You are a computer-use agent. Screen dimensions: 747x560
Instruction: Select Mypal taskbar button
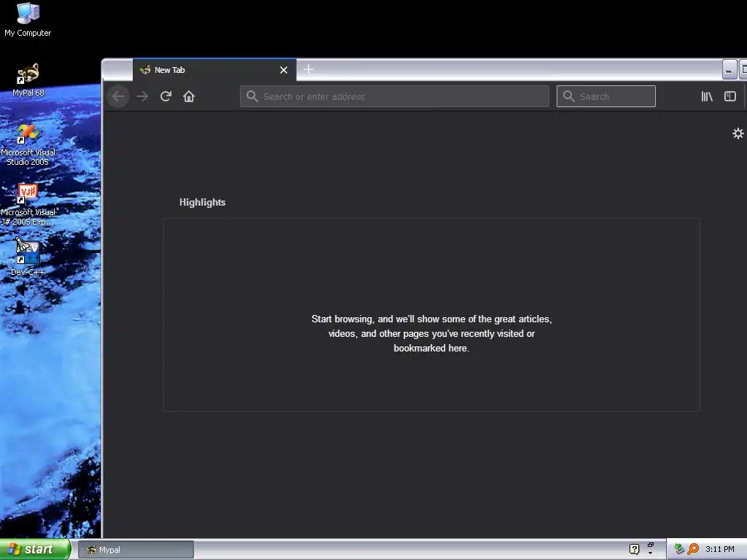pyautogui.click(x=136, y=550)
